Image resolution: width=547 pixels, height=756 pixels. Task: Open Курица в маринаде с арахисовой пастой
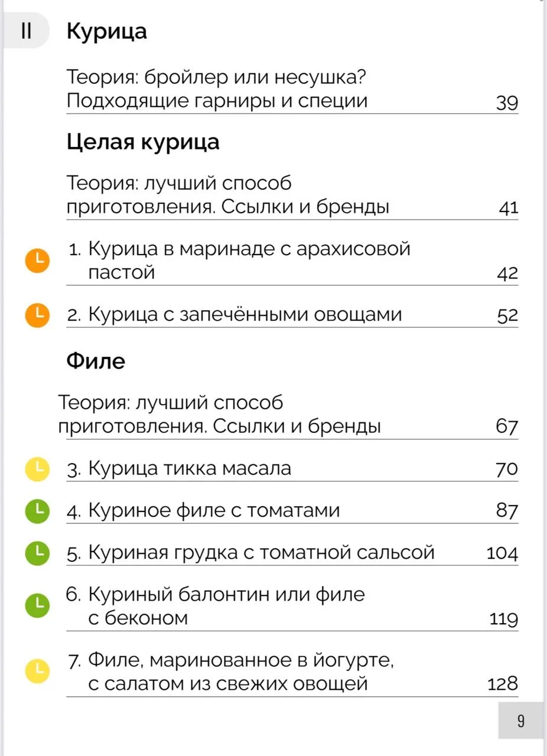(292, 260)
